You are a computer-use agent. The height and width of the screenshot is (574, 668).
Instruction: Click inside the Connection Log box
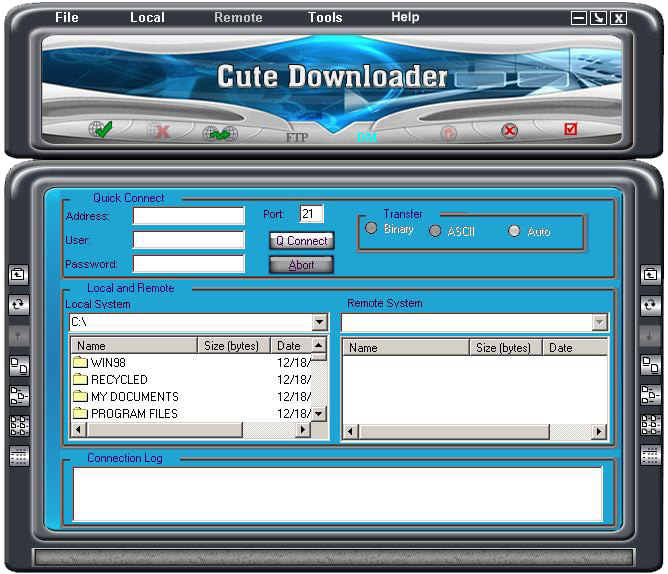point(337,493)
